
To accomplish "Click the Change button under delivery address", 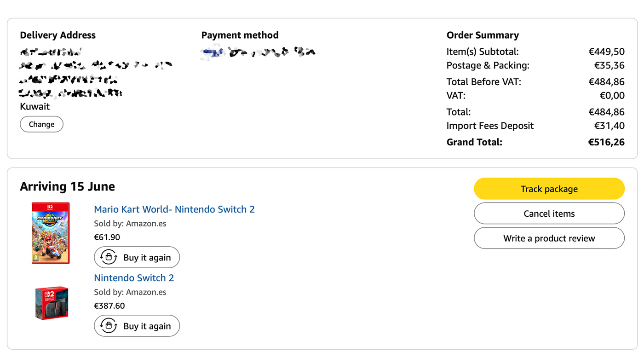I will point(41,124).
